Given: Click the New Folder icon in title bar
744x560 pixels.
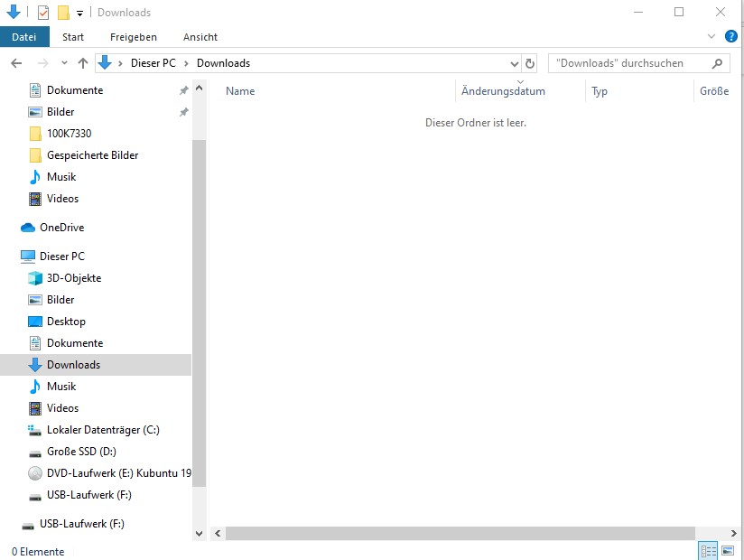Looking at the screenshot, I should pos(63,13).
